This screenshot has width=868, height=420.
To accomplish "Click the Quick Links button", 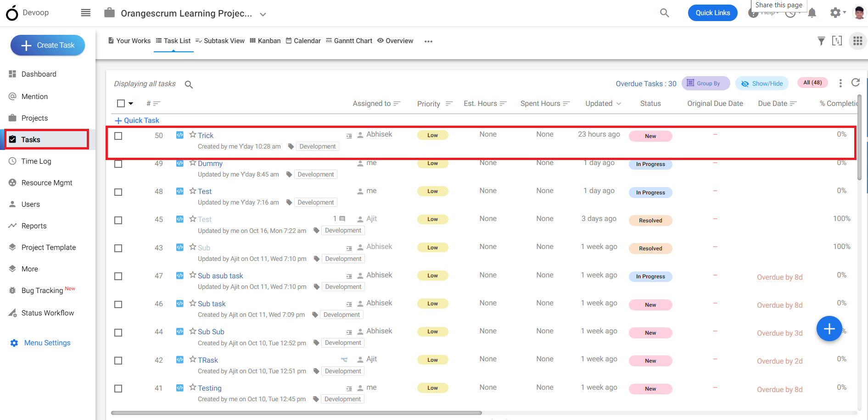I will click(x=712, y=13).
